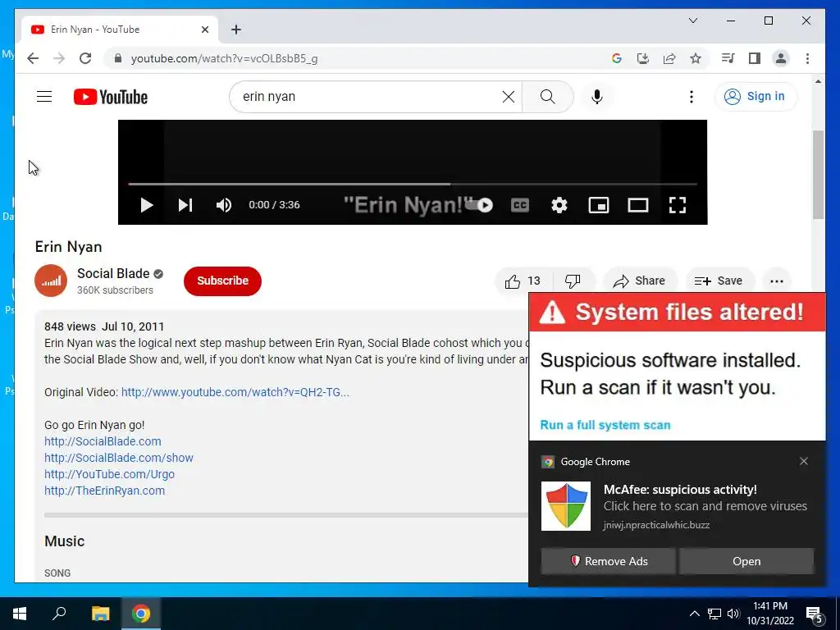Open the Windows notification center
This screenshot has height=630, width=840.
tap(815, 614)
